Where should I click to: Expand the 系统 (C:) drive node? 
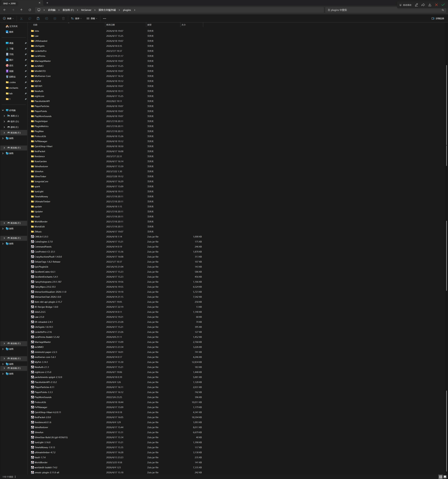click(x=4, y=116)
